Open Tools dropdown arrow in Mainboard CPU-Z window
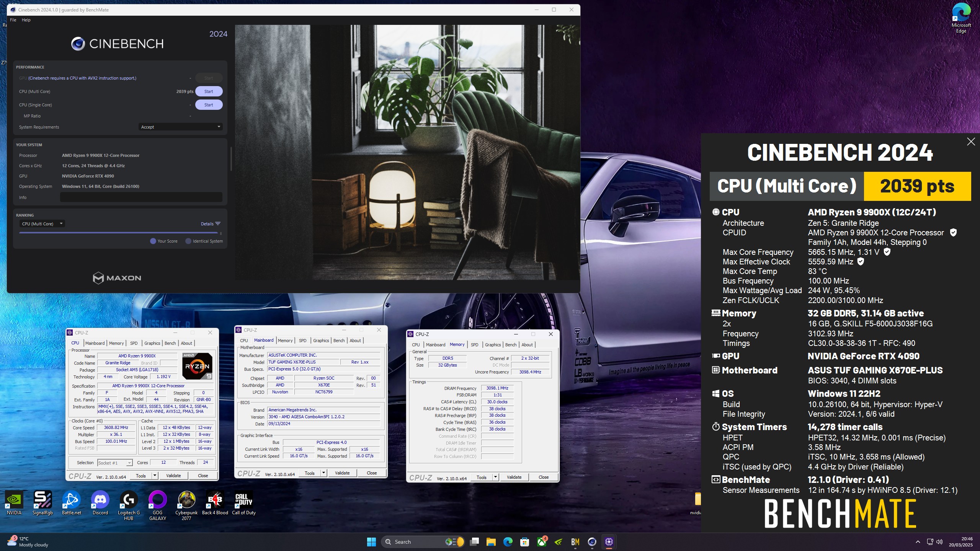 (323, 473)
